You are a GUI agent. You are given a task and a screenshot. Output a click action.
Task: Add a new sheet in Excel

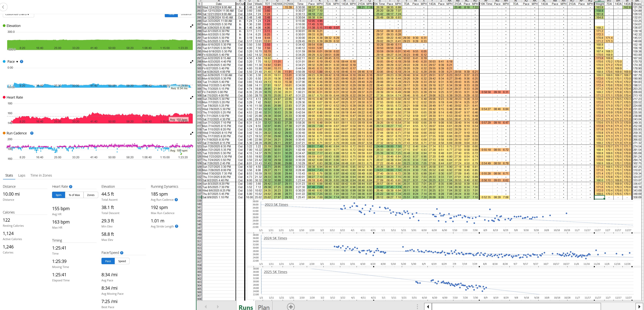click(290, 306)
